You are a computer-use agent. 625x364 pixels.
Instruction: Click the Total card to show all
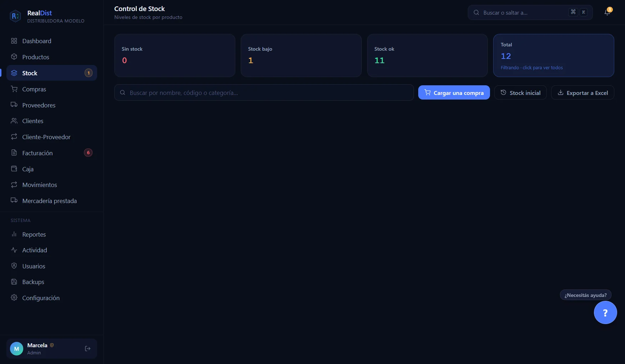(x=554, y=55)
